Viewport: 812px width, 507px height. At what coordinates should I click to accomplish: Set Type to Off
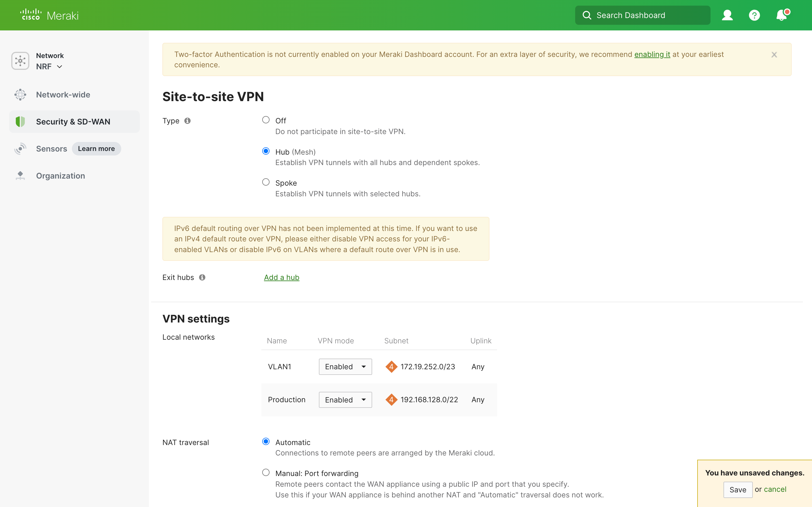266,120
